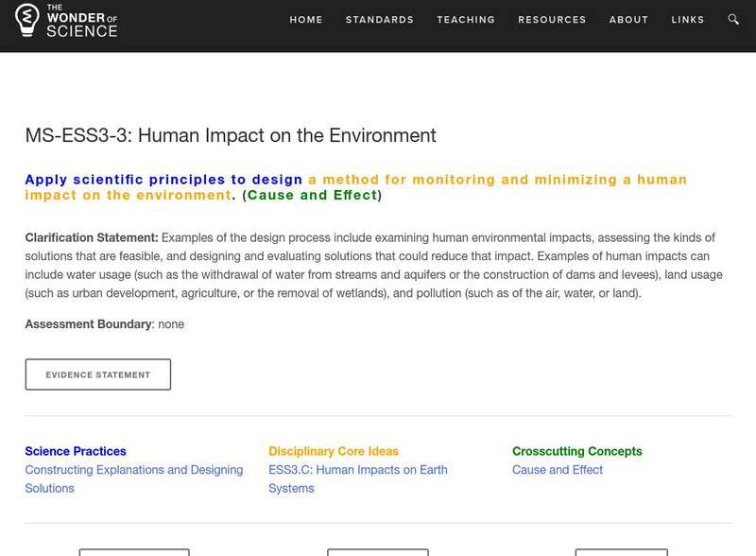Viewport: 756px width, 556px height.
Task: Click the MS-ESS3-3 Human Impact page title
Action: 231,135
